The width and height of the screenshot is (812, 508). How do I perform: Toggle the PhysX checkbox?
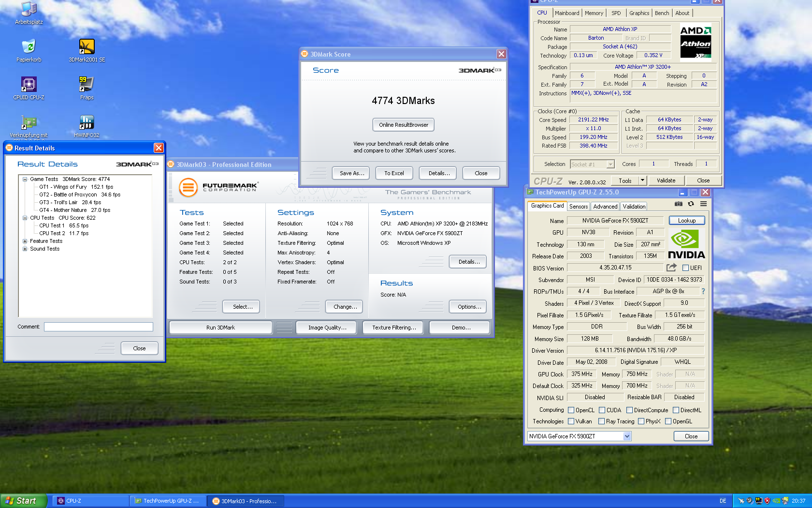coord(641,421)
